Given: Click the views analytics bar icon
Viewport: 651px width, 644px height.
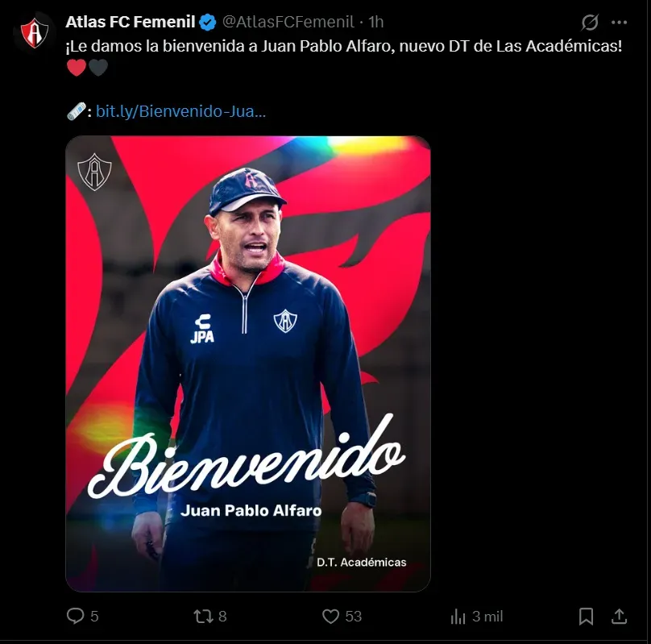Looking at the screenshot, I should 458,617.
